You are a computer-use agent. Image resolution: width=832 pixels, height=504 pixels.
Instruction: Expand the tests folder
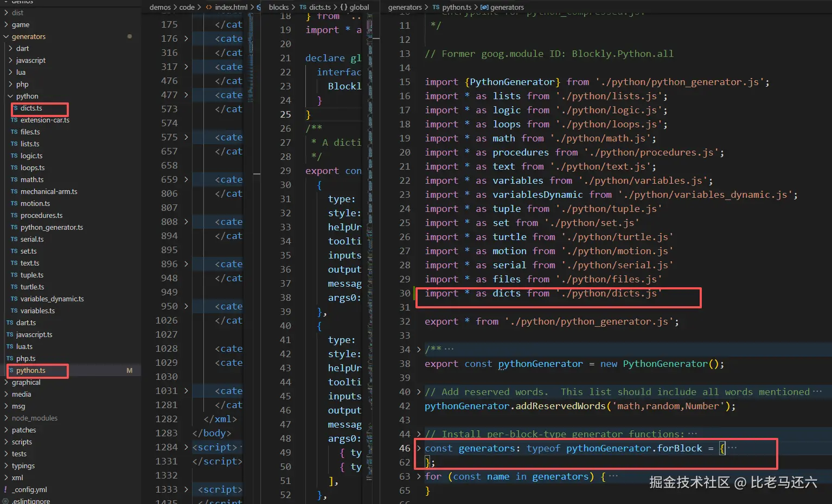point(6,454)
